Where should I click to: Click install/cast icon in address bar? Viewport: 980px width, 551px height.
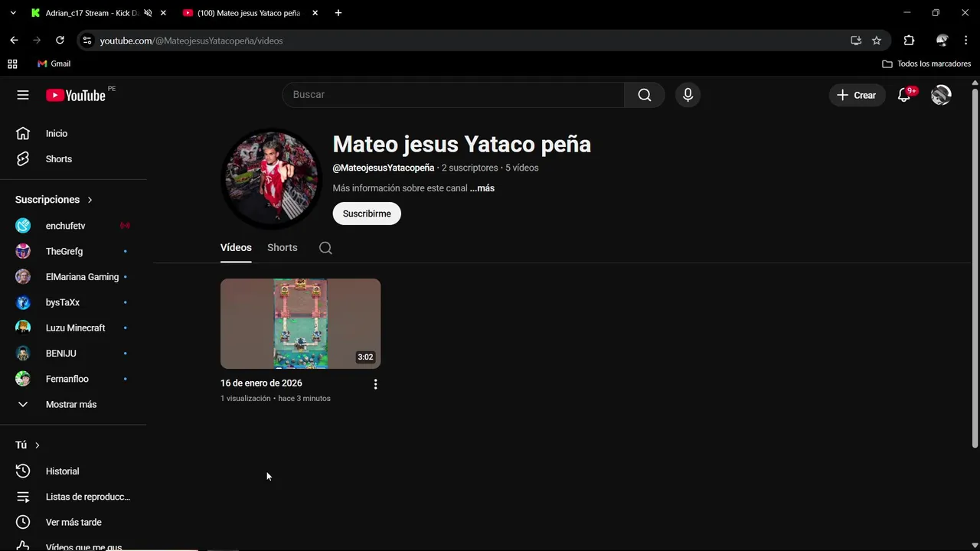(856, 41)
